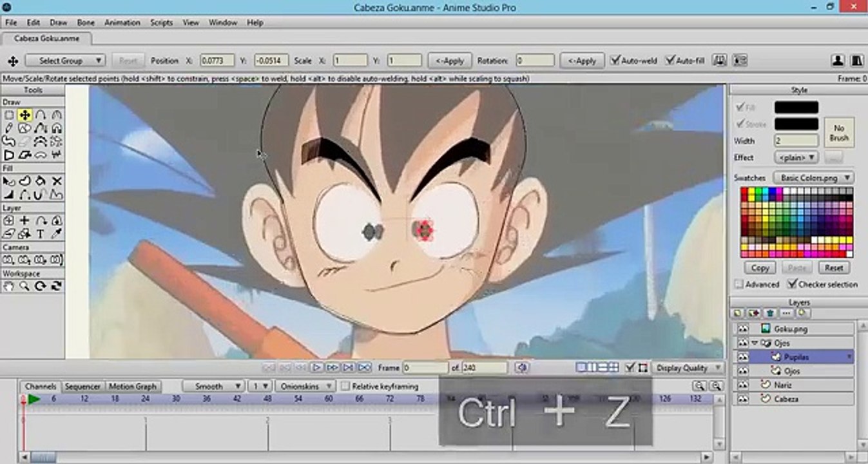This screenshot has width=868, height=464.
Task: Click the Copy style button
Action: pyautogui.click(x=760, y=267)
